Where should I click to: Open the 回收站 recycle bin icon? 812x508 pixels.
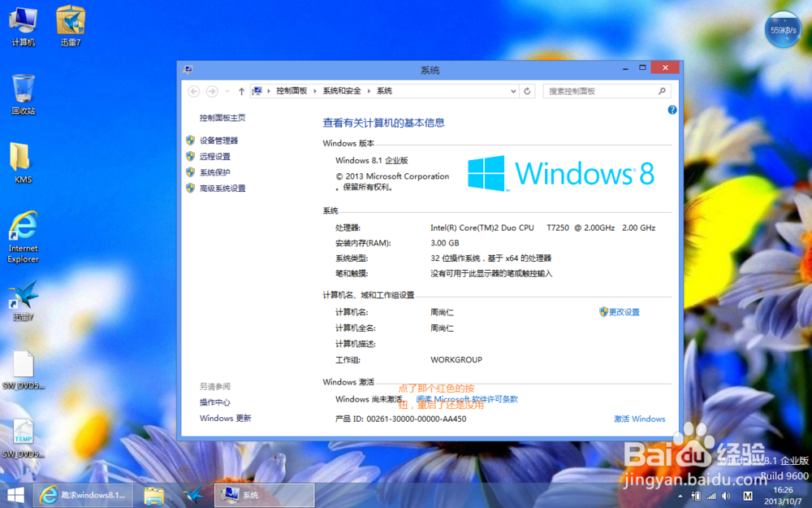point(24,93)
